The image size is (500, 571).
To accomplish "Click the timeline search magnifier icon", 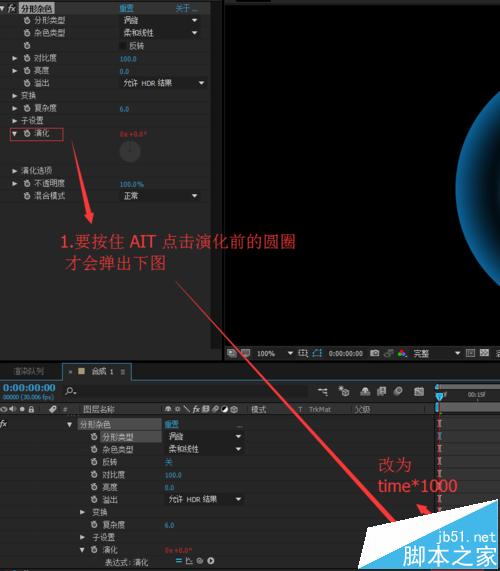I will coord(70,391).
